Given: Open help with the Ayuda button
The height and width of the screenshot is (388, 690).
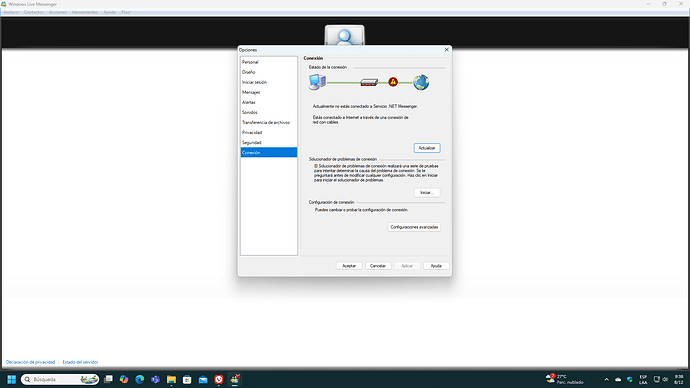Looking at the screenshot, I should click(x=436, y=266).
